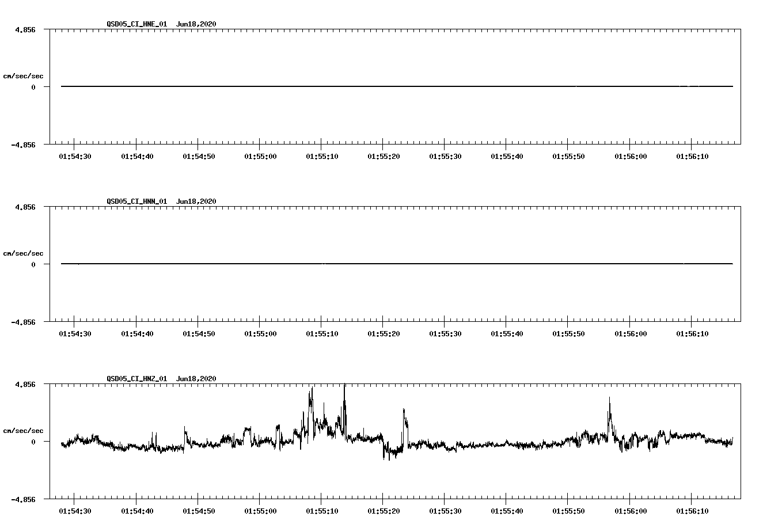Click the -4.856 lower limit on HNZ plot
The image size is (782, 532).
point(24,500)
